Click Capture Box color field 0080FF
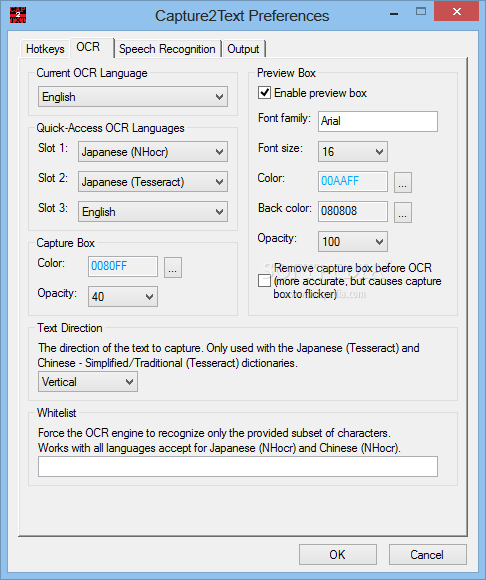This screenshot has height=580, width=486. (123, 266)
